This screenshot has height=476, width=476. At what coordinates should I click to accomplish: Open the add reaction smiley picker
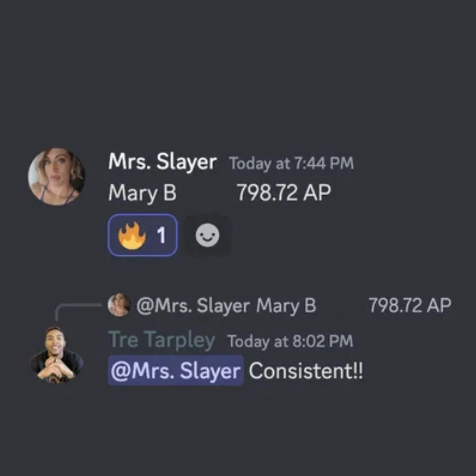click(x=207, y=235)
